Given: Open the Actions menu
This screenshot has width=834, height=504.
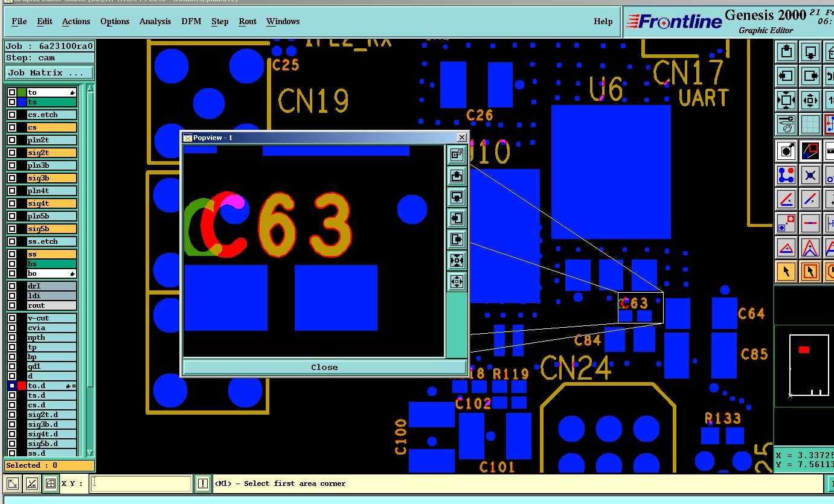Looking at the screenshot, I should (x=76, y=21).
